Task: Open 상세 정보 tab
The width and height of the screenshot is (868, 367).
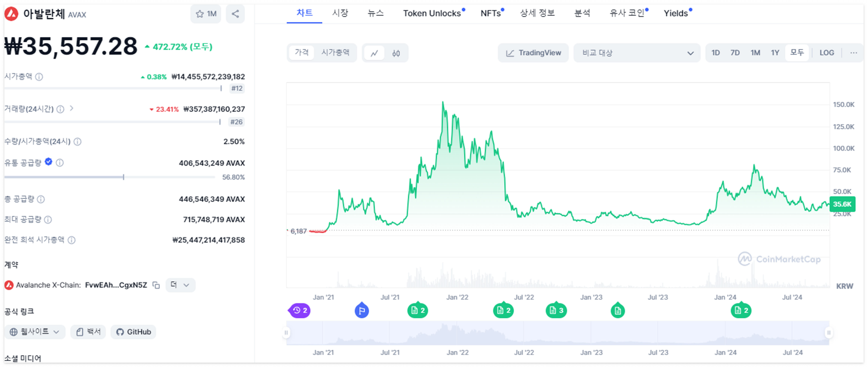Action: [537, 13]
